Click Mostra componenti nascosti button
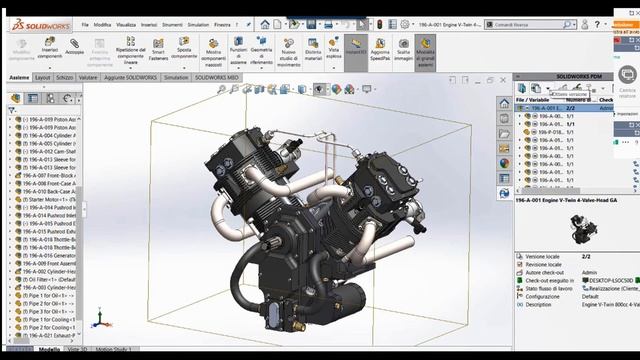This screenshot has height=360, width=640. pos(213,52)
